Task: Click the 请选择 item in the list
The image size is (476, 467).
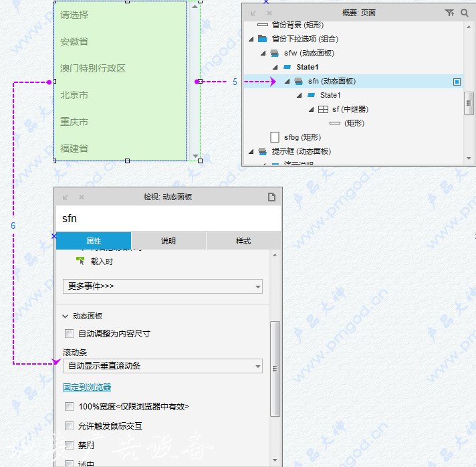Action: [74, 15]
